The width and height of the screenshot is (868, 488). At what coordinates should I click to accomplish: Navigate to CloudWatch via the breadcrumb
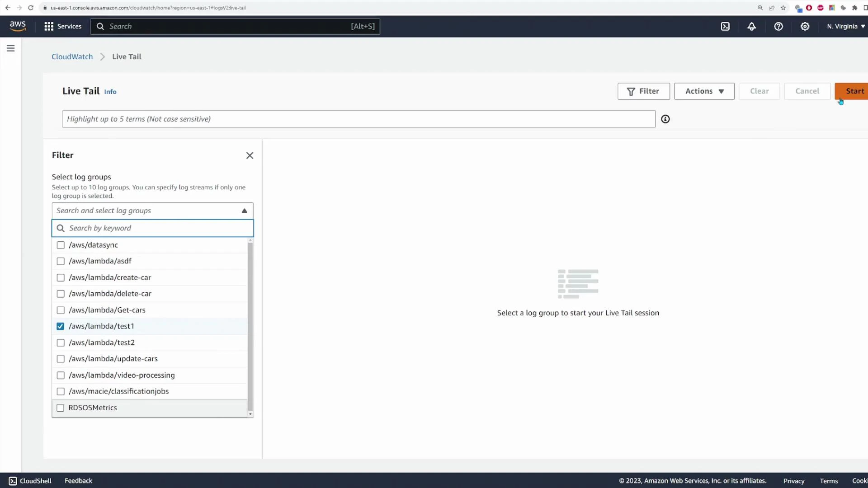click(x=71, y=56)
